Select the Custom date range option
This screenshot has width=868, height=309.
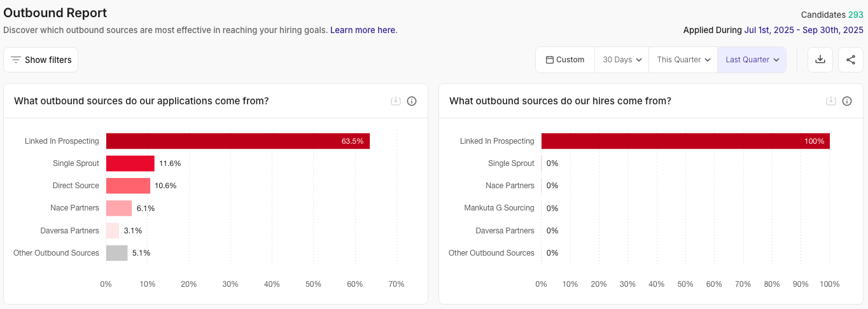coord(565,60)
